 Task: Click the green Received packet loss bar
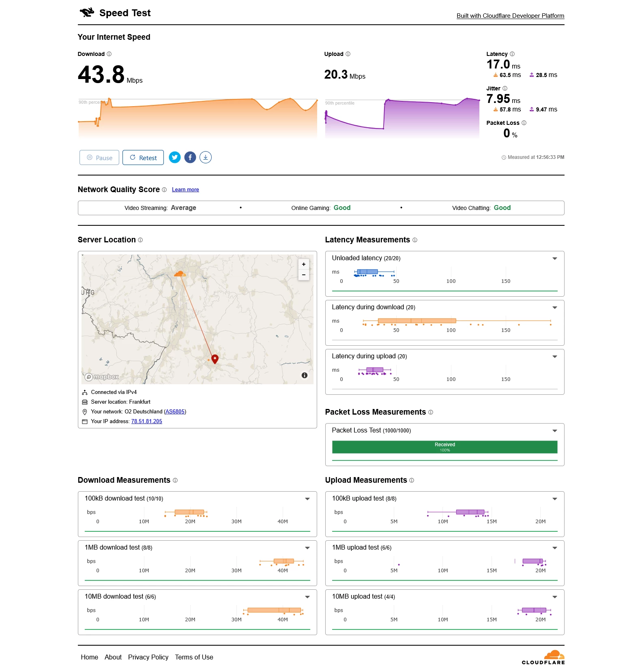click(444, 447)
